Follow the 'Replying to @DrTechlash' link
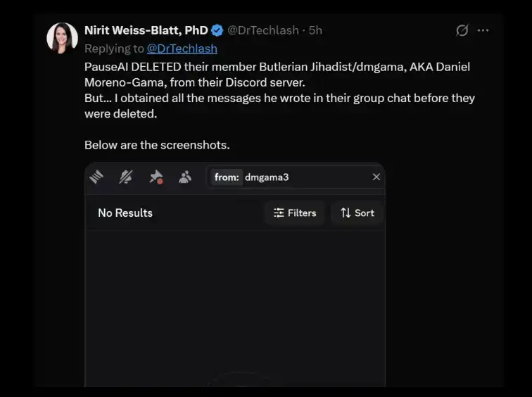 tap(182, 49)
